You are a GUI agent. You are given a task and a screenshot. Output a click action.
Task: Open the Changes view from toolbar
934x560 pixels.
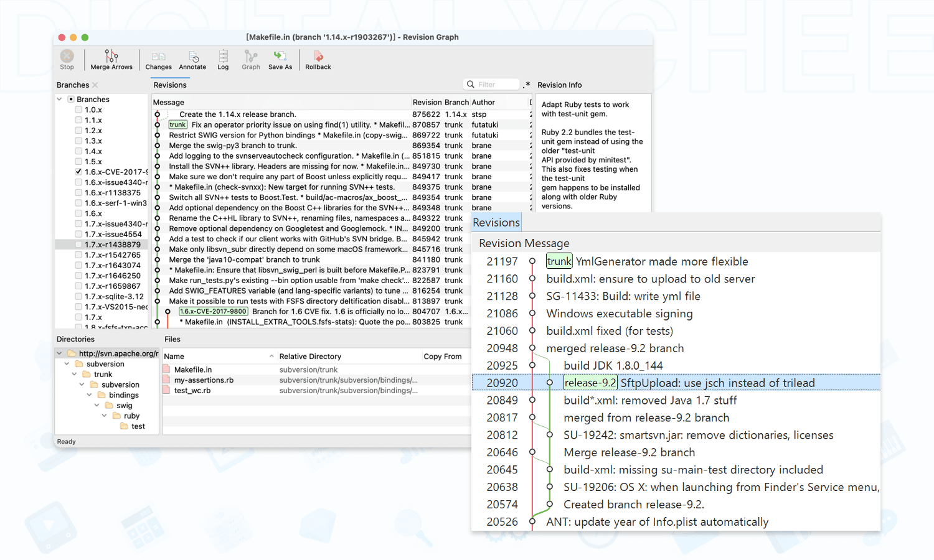(x=158, y=59)
